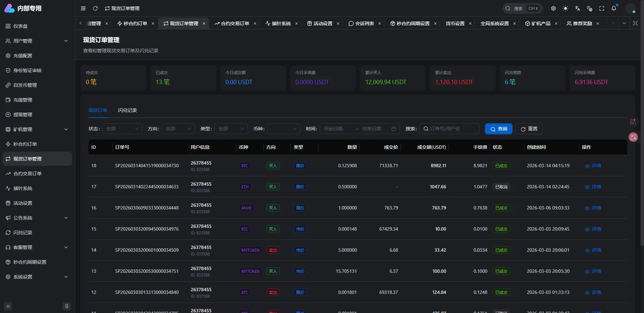This screenshot has height=313, width=644.
Task: Maximize content area icon in tab bar
Action: tap(635, 23)
